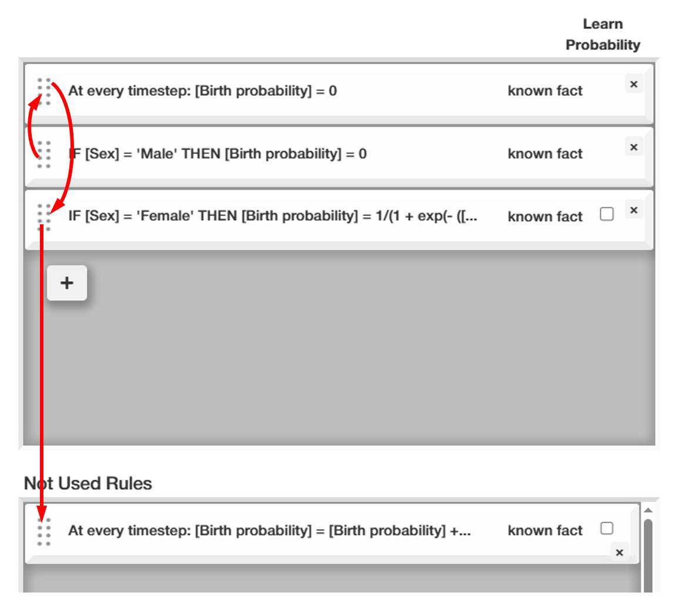Click drag handle of the 'Female' rule
This screenshot has width=689, height=616.
coord(44,217)
